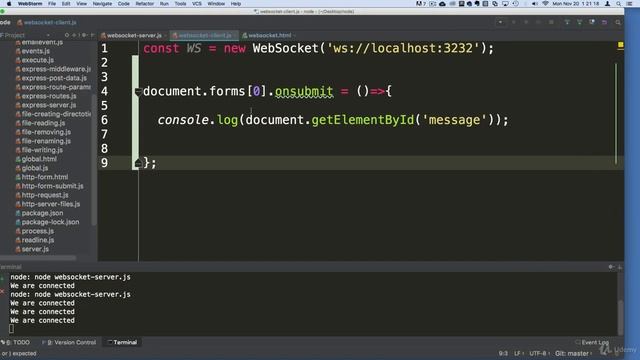Click the VCS update project icon
The height and width of the screenshot is (360, 640).
[567, 22]
